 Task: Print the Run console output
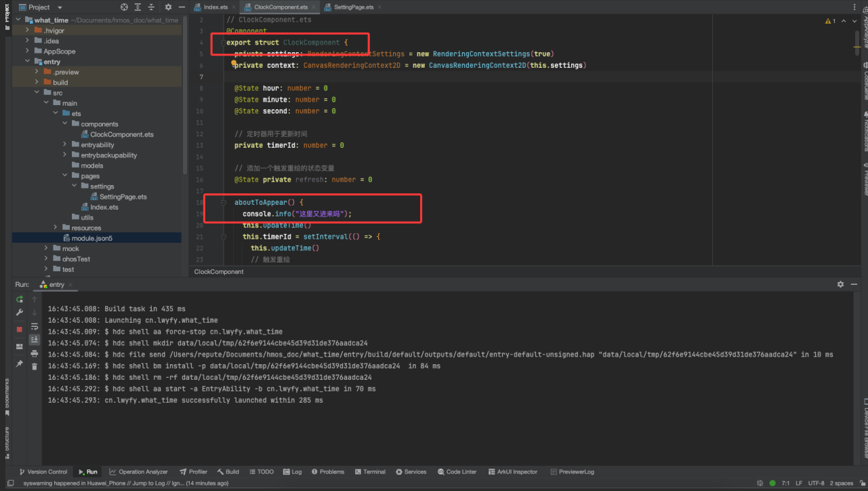(x=35, y=353)
